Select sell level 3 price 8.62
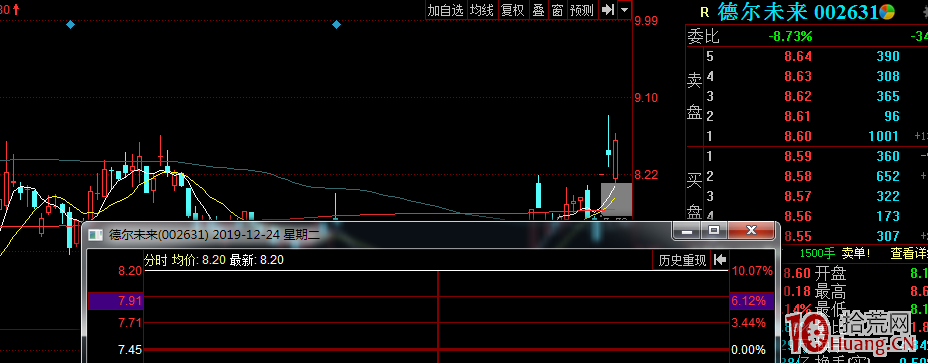The width and height of the screenshot is (928, 363). coord(798,97)
